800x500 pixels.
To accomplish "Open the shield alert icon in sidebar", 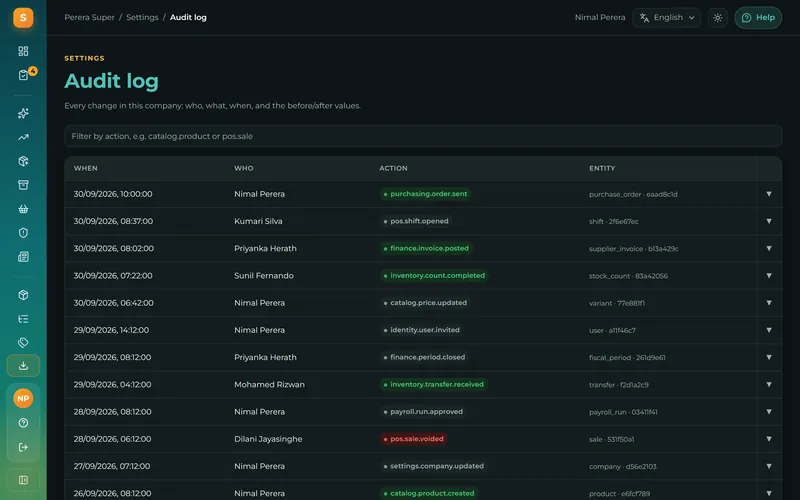I will pyautogui.click(x=23, y=233).
